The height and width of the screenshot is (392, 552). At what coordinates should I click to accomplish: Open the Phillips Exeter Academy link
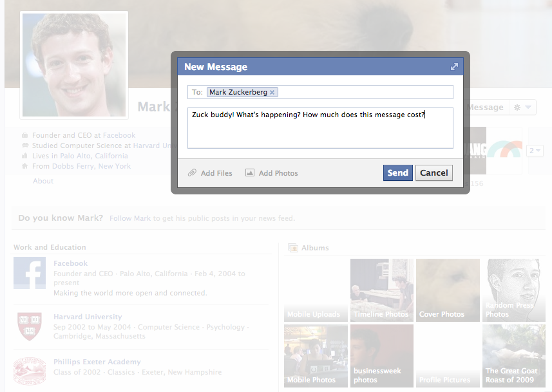pyautogui.click(x=97, y=362)
